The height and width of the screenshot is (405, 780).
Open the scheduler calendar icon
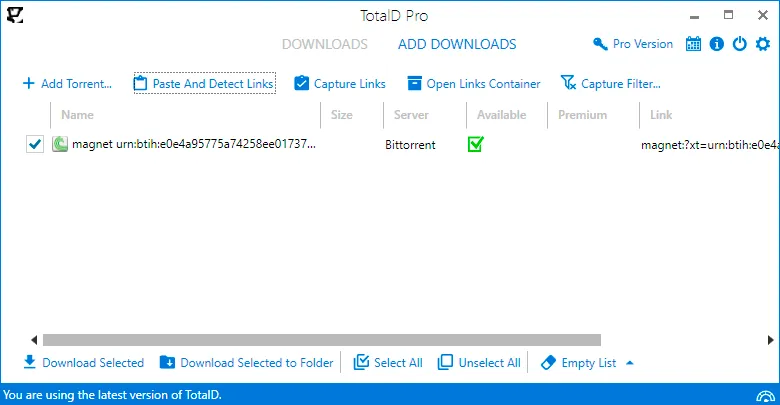pos(693,44)
